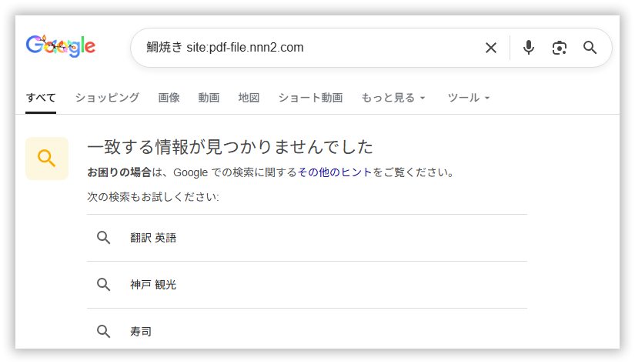Screen dimensions: 635x364
Task: Expand the もっと見る dropdown
Action: [393, 98]
